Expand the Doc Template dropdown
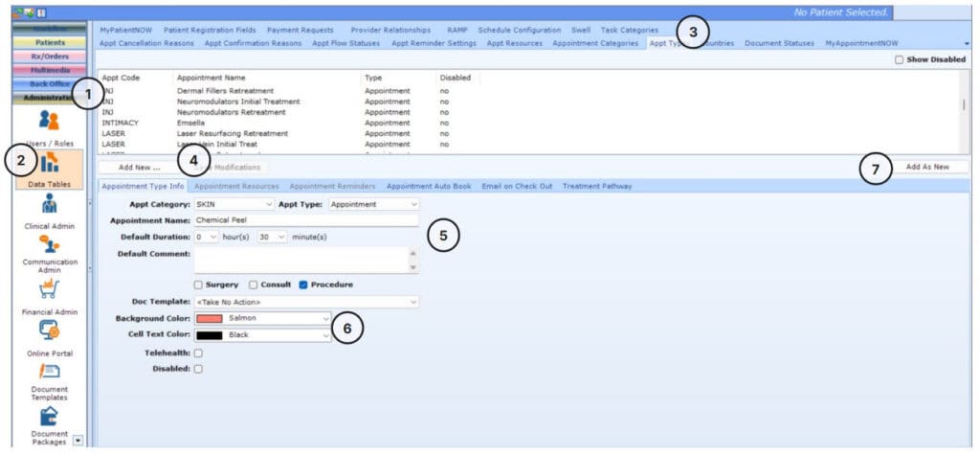 (306, 302)
